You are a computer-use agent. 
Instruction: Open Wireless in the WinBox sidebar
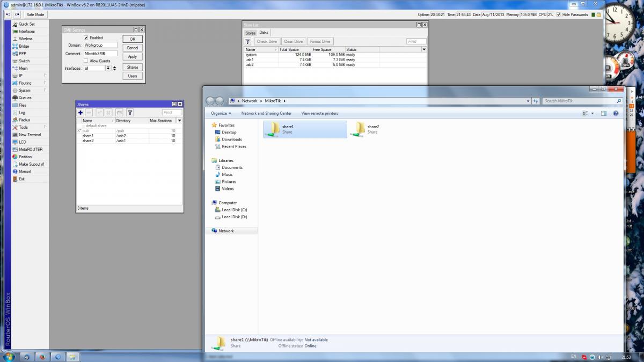(x=25, y=39)
